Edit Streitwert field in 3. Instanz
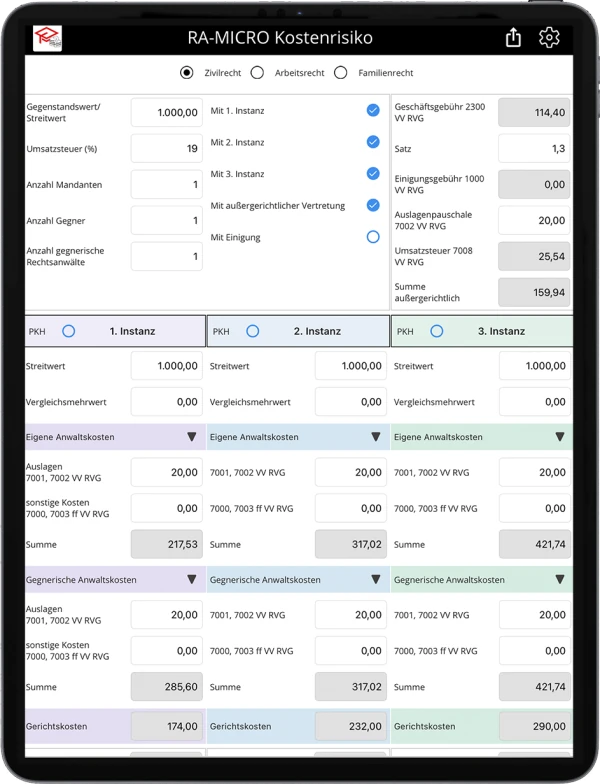Image resolution: width=600 pixels, height=784 pixels. click(x=535, y=366)
